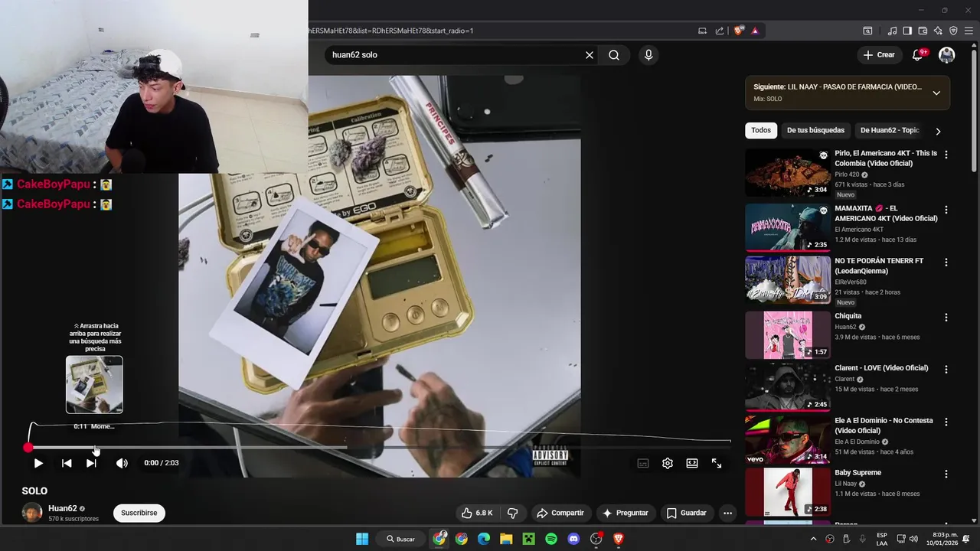Image resolution: width=980 pixels, height=551 pixels.
Task: Like the video (6.8 K)
Action: [477, 513]
